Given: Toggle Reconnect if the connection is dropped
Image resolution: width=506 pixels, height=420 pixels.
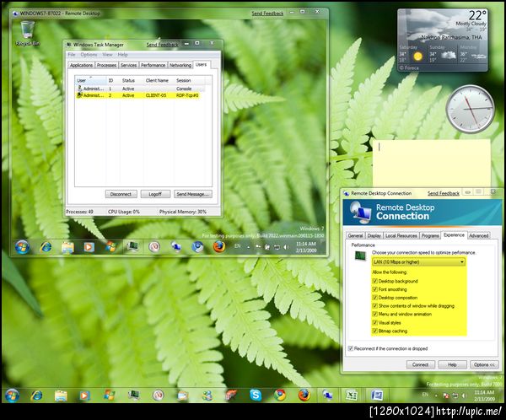Looking at the screenshot, I should (351, 348).
